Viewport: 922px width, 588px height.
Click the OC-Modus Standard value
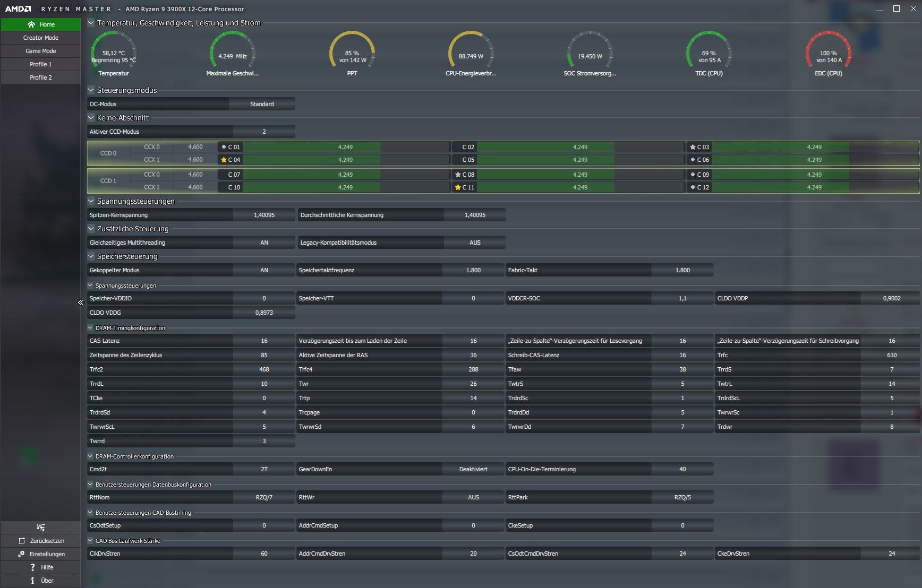point(262,104)
